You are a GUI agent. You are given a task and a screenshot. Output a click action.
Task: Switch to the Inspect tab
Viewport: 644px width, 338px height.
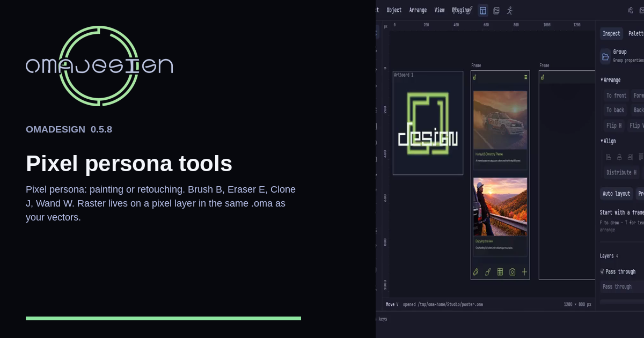pyautogui.click(x=611, y=33)
